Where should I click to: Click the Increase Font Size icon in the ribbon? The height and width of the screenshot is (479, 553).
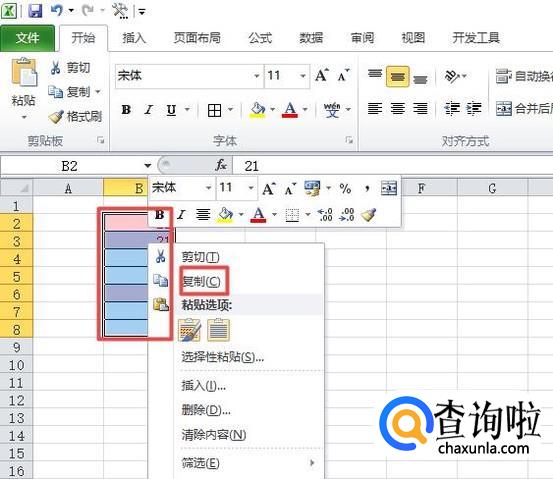click(322, 75)
